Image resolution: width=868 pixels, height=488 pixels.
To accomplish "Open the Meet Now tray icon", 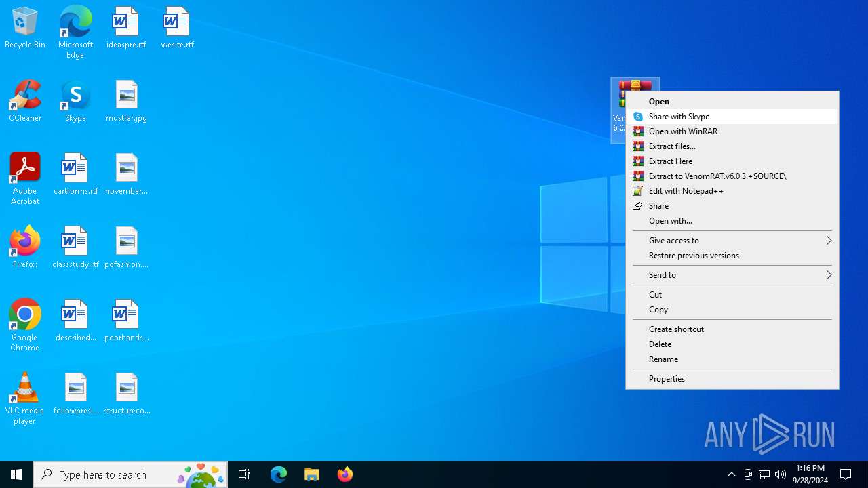I will pyautogui.click(x=748, y=474).
